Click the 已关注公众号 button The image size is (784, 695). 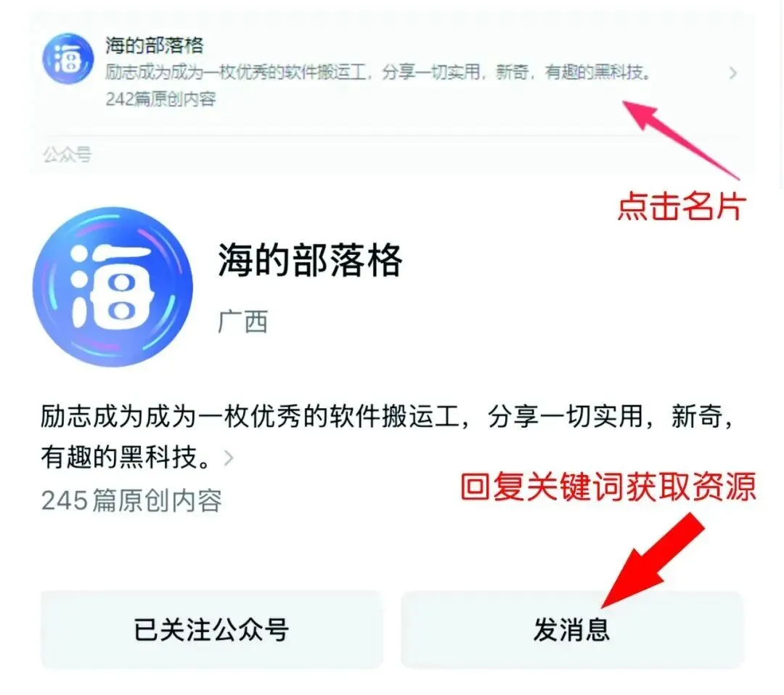pyautogui.click(x=211, y=630)
